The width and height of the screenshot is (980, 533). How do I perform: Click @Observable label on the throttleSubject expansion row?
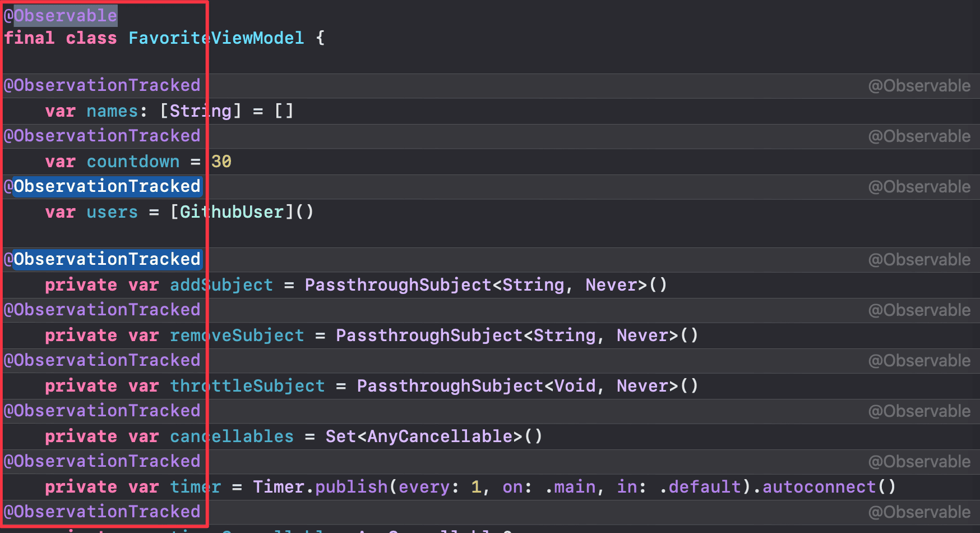pos(919,361)
